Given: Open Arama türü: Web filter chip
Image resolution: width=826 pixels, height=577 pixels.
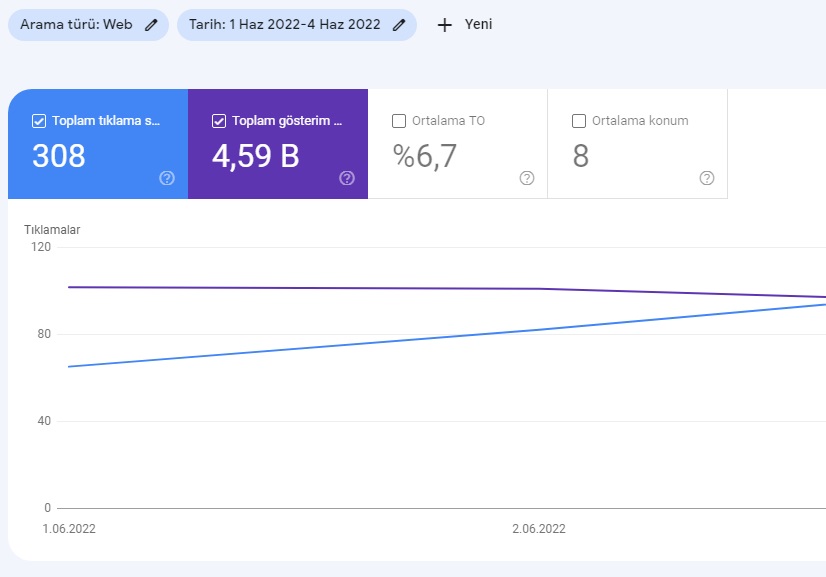Looking at the screenshot, I should [x=88, y=25].
